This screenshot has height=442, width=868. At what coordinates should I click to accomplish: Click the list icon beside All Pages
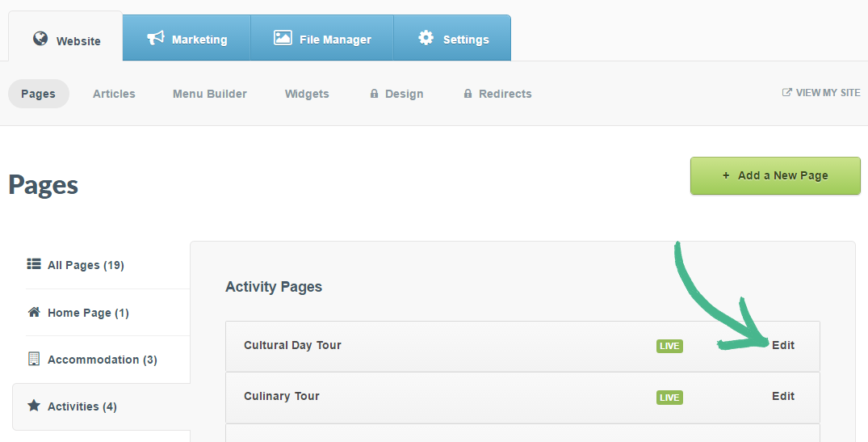pos(34,264)
